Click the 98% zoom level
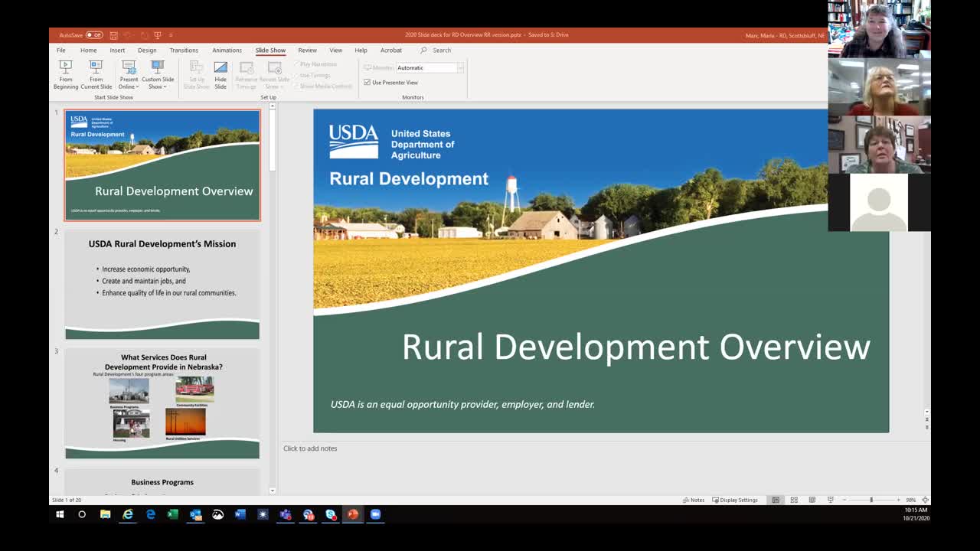980x551 pixels. pyautogui.click(x=911, y=500)
